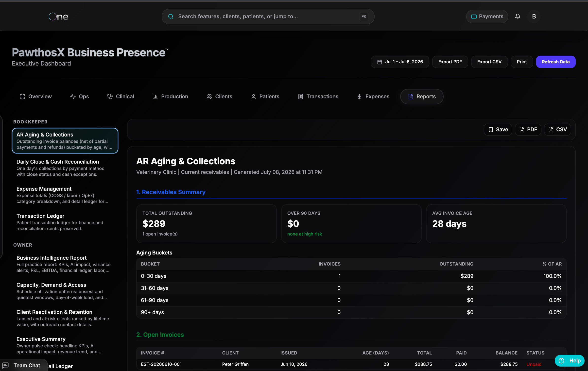Click the 0–30 days bucket row
588x371 pixels.
click(351, 276)
